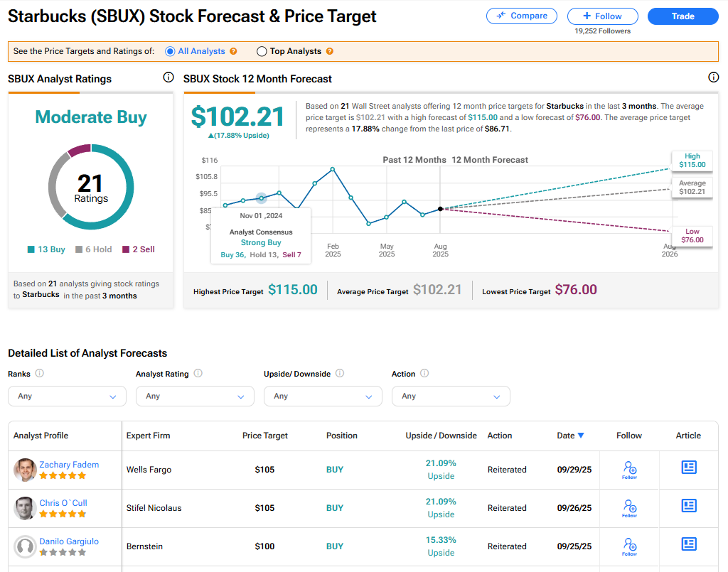Select the Top Analysts radio button
This screenshot has height=572, width=728.
click(x=262, y=51)
